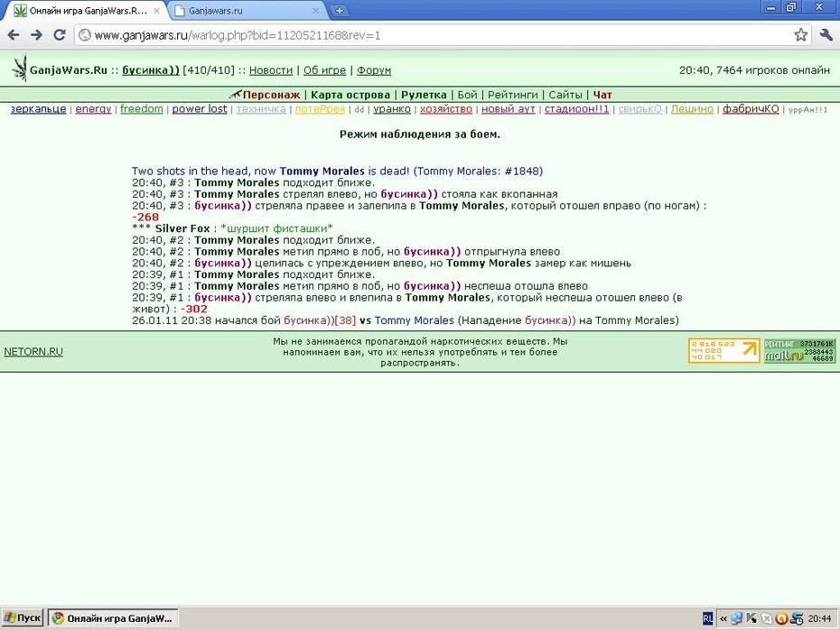Open Карта острова menu item
This screenshot has height=630, width=840.
350,95
